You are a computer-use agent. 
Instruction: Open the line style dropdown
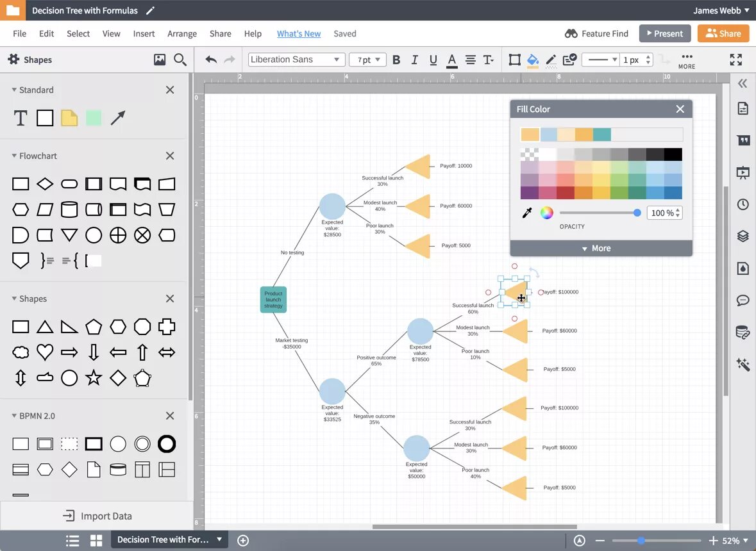click(600, 60)
